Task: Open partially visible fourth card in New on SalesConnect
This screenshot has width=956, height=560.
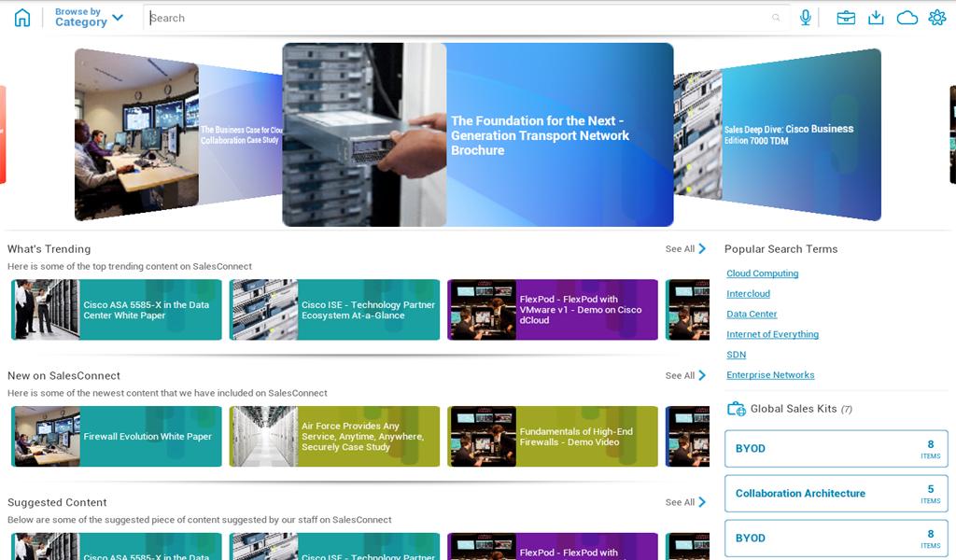Action: (688, 436)
